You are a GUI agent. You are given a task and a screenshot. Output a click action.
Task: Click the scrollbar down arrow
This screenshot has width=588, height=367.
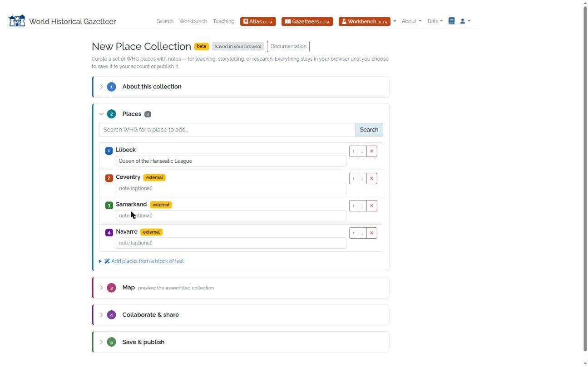[x=585, y=364]
